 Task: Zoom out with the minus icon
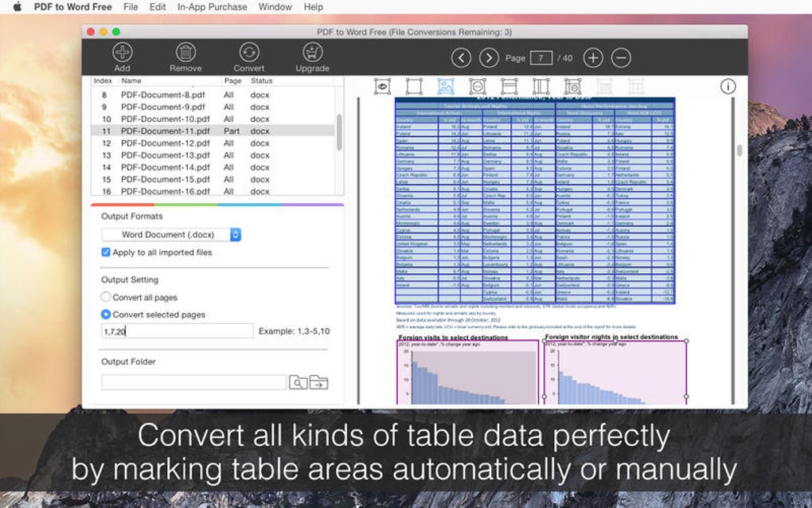coord(621,57)
